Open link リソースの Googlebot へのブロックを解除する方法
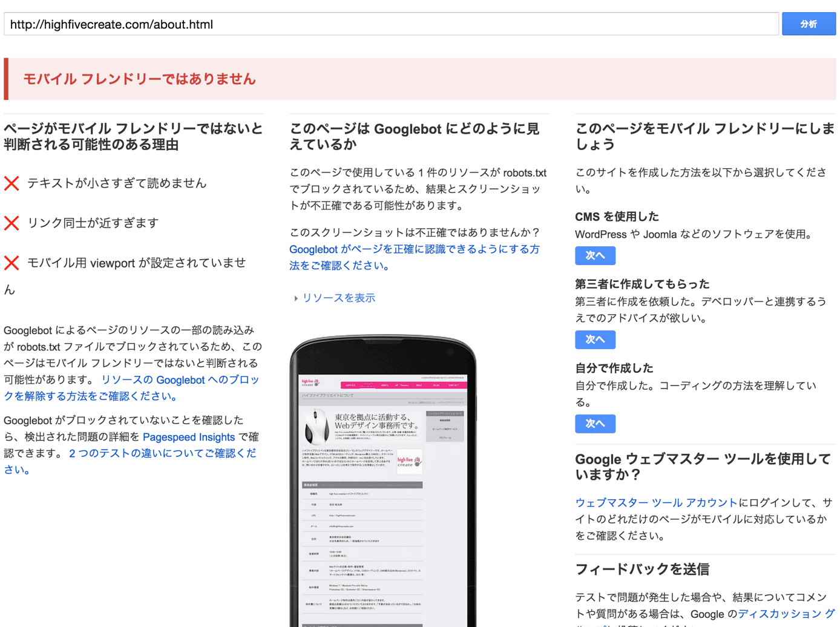 tap(131, 388)
